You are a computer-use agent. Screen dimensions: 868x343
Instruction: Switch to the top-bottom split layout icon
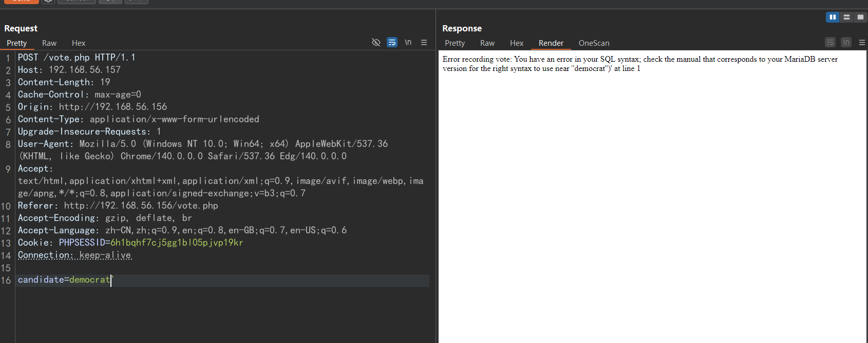tap(846, 17)
